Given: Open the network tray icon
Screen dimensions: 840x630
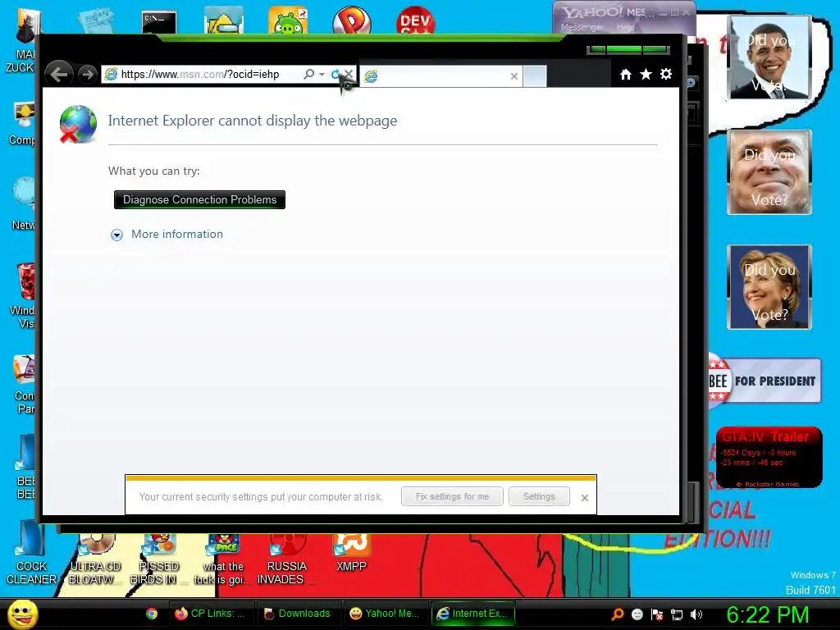Looking at the screenshot, I should [x=677, y=615].
